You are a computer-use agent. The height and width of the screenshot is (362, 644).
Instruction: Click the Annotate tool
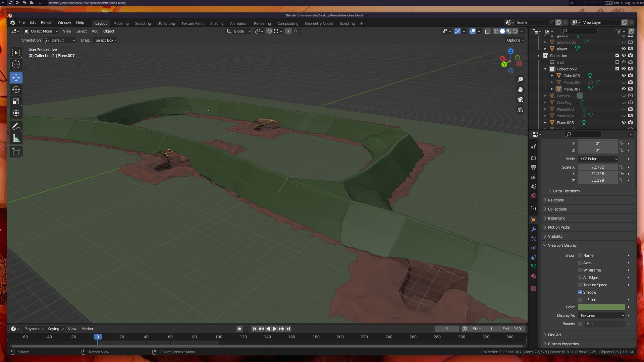16,127
